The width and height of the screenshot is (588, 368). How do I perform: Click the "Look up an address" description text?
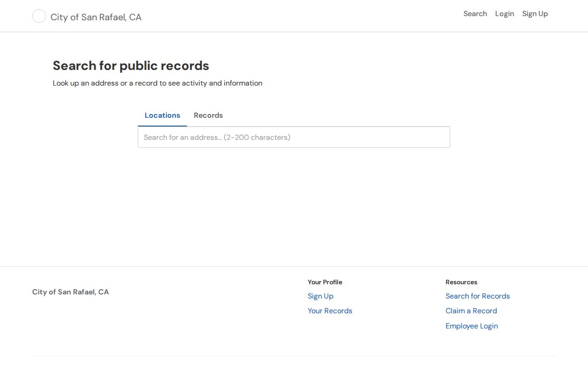pos(158,83)
